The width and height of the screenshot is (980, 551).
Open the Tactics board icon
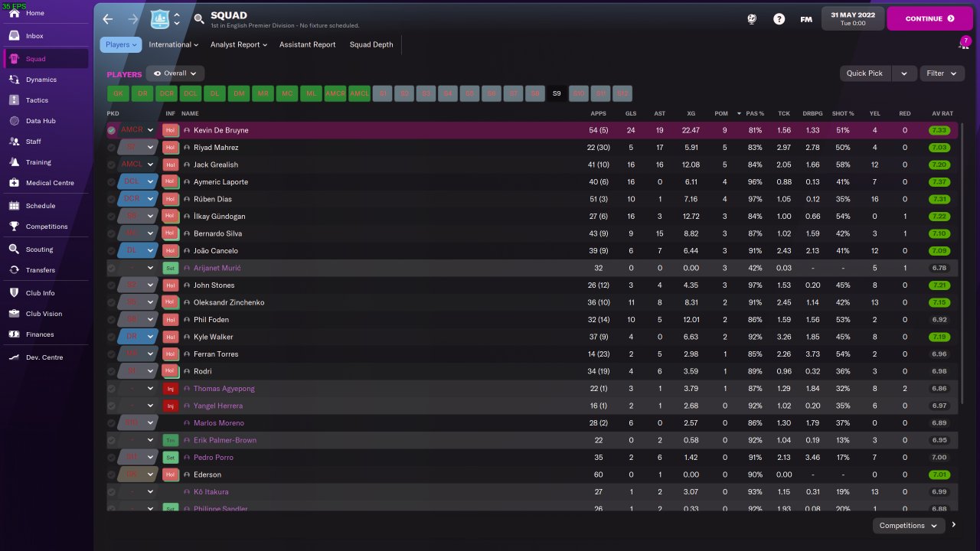[x=14, y=100]
